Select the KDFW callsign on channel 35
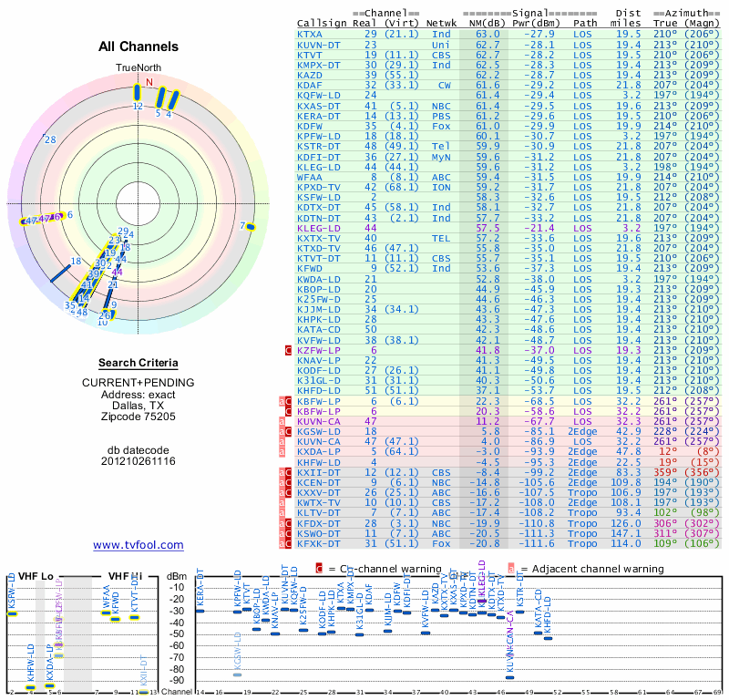 pyautogui.click(x=309, y=126)
